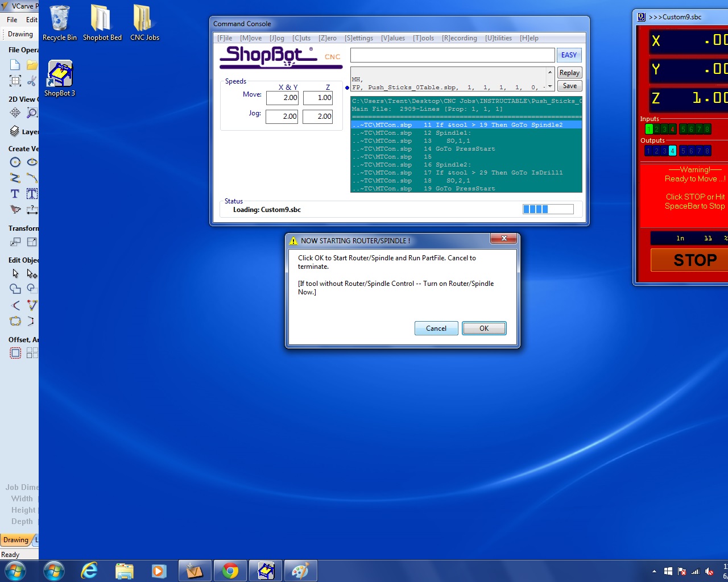Open Internet Explorer from the taskbar
The height and width of the screenshot is (582, 728).
89,571
